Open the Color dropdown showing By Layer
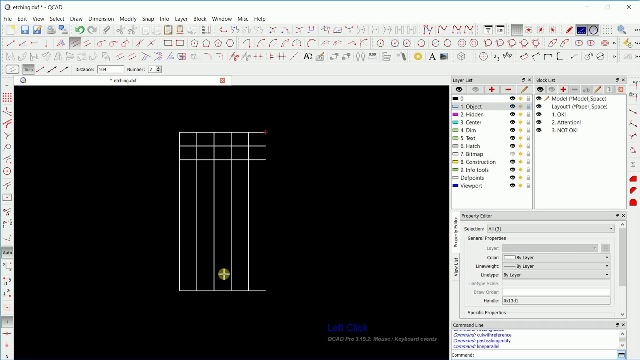Viewport: 640px width, 360px height. click(557, 258)
